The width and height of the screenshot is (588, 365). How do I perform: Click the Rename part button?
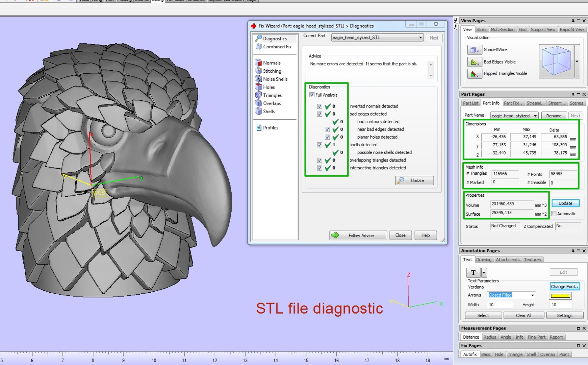(x=554, y=116)
